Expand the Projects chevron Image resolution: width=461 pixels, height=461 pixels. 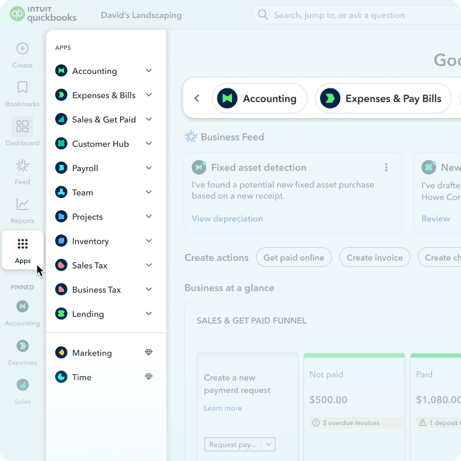coord(149,217)
